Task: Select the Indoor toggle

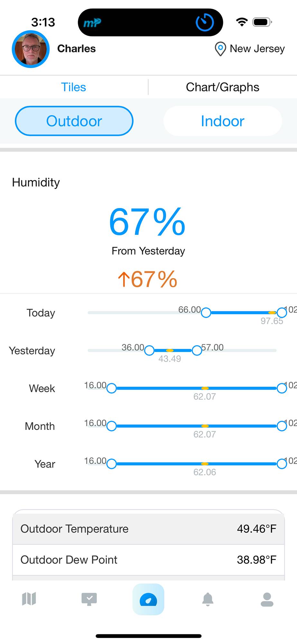Action: tap(223, 121)
